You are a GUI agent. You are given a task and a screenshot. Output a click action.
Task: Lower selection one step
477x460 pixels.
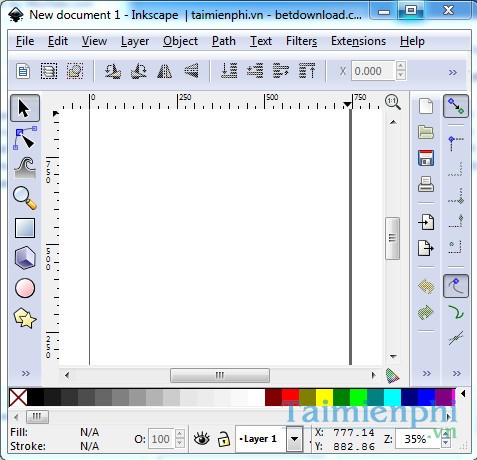tap(255, 71)
